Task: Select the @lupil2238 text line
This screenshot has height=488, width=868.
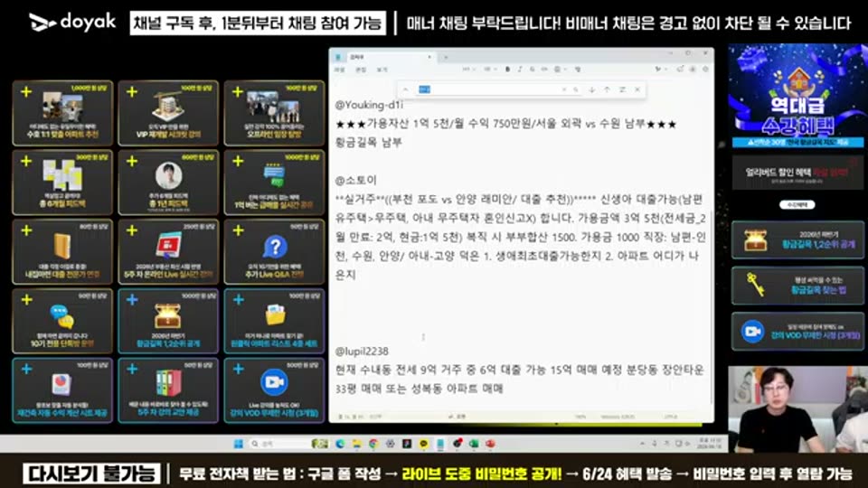Action: [x=362, y=352]
